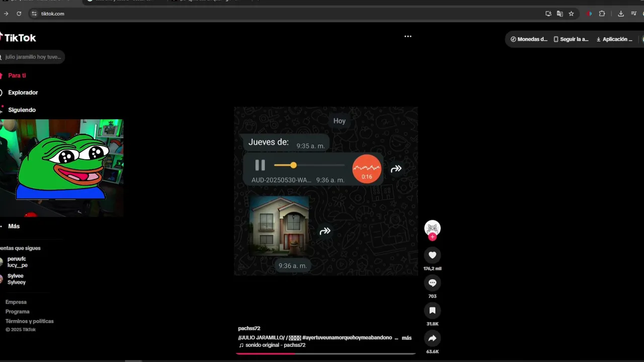Click the 31.8K saves count
Image resolution: width=644 pixels, height=362 pixels.
(x=432, y=324)
